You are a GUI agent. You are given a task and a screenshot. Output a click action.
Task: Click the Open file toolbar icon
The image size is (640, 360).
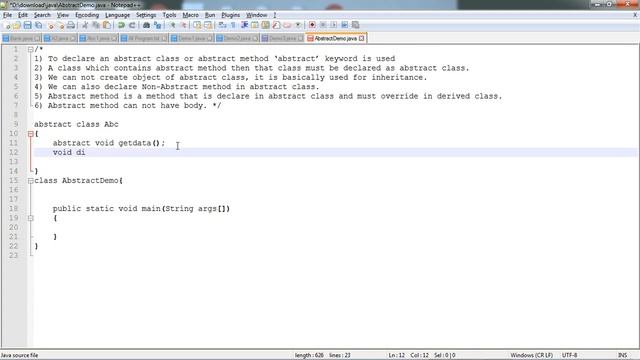click(x=16, y=25)
